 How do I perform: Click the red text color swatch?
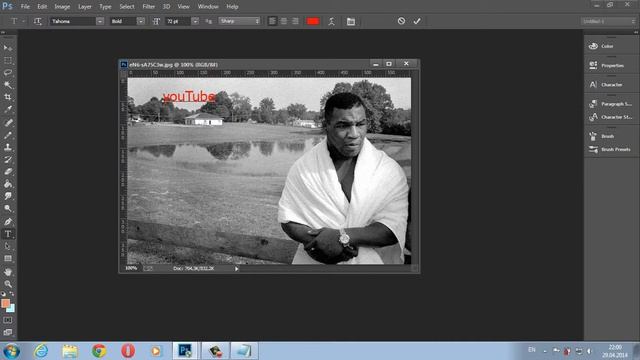tap(313, 21)
